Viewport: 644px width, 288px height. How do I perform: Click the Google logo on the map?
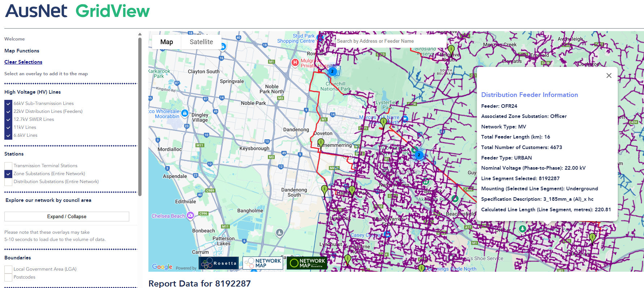[162, 267]
